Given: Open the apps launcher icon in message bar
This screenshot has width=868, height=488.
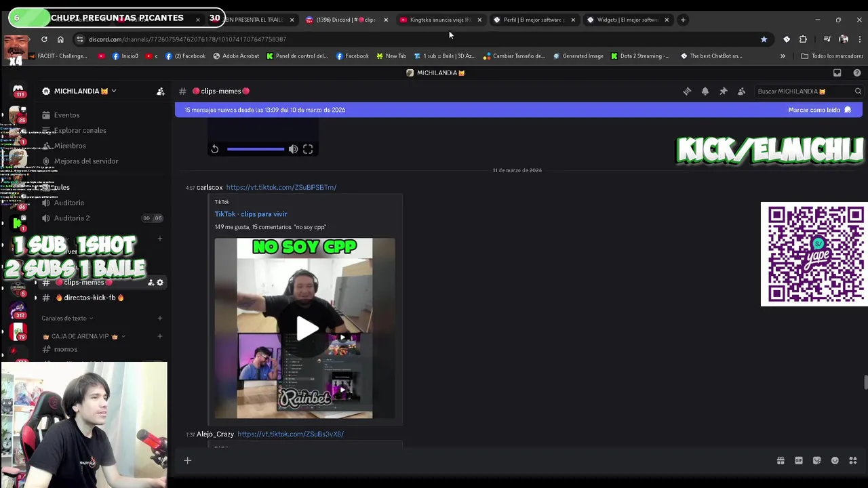Looking at the screenshot, I should pyautogui.click(x=853, y=461).
